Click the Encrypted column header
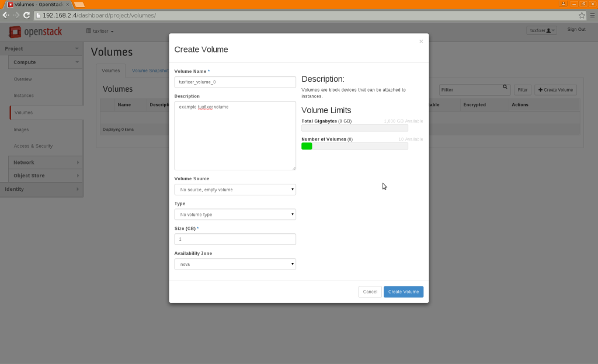 pyautogui.click(x=474, y=104)
